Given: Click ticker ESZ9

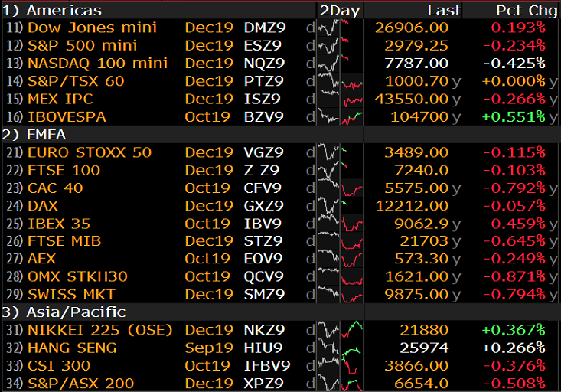Looking at the screenshot, I should click(x=263, y=45).
